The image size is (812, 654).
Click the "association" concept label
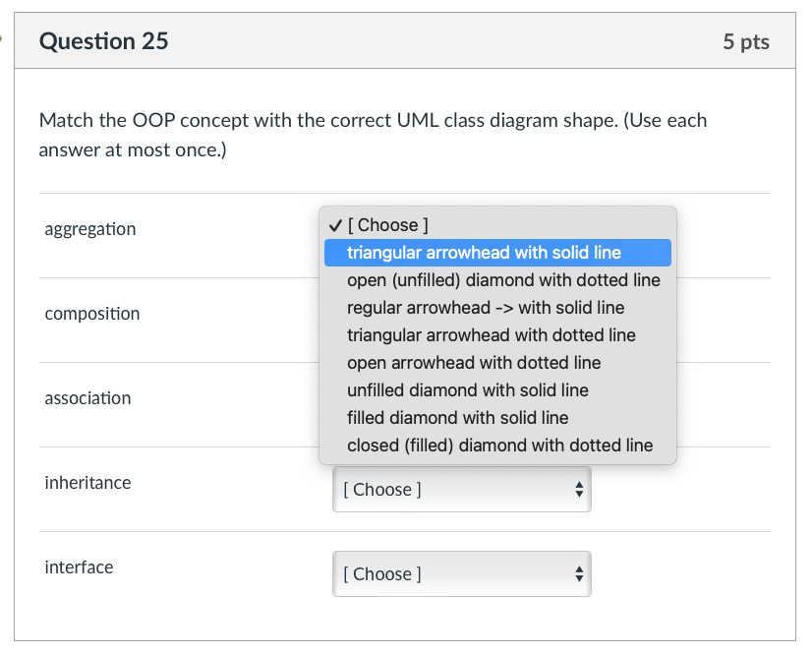click(x=87, y=398)
